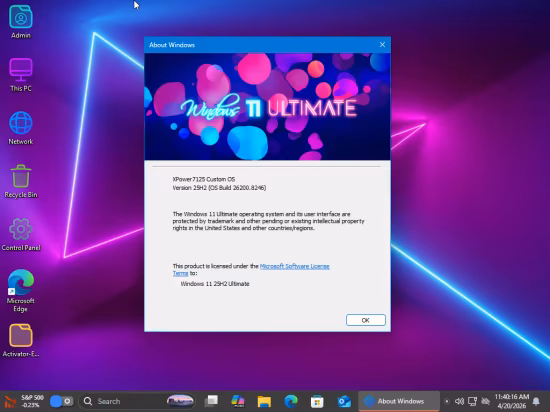
Task: Open the volume speaker tray icon
Action: (x=459, y=401)
